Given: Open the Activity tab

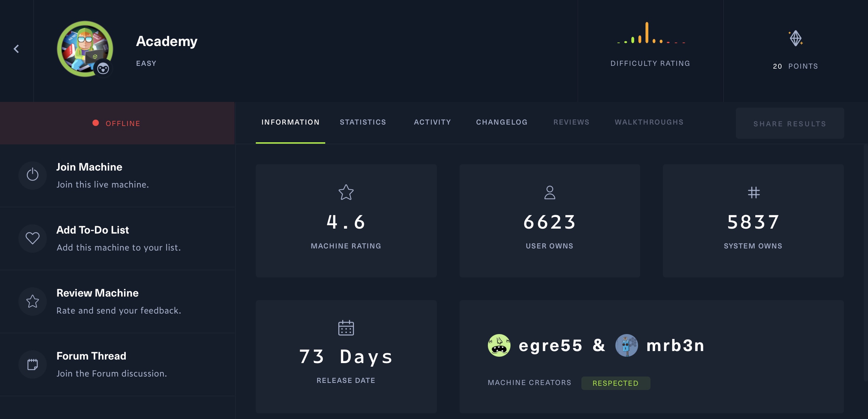Looking at the screenshot, I should (x=432, y=122).
